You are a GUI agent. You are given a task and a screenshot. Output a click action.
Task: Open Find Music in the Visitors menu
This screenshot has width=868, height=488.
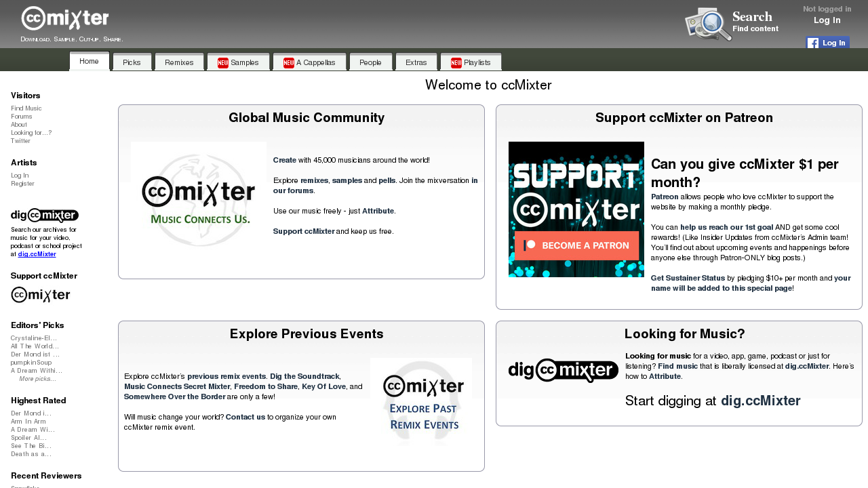(x=26, y=108)
